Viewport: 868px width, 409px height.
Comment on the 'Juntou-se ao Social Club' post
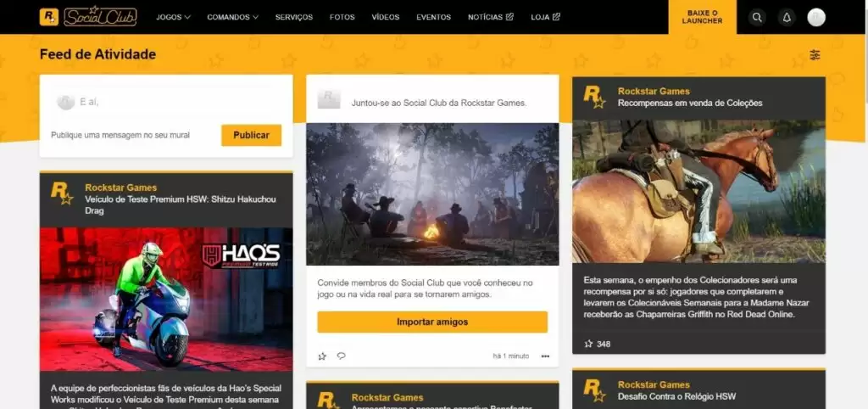(x=341, y=356)
